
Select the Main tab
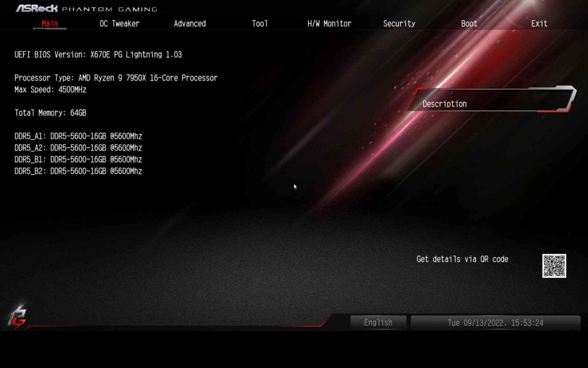(x=50, y=24)
